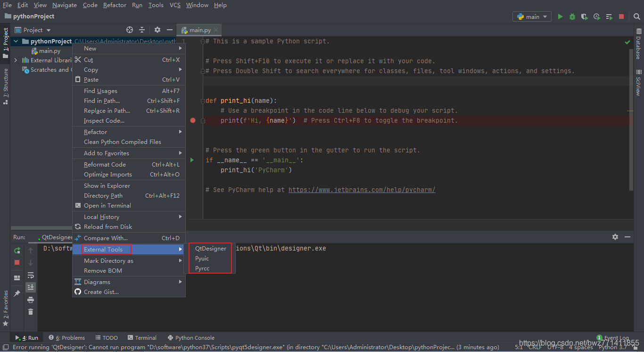Click green checkmark inspection indicator
The width and height of the screenshot is (644, 352).
tap(627, 42)
